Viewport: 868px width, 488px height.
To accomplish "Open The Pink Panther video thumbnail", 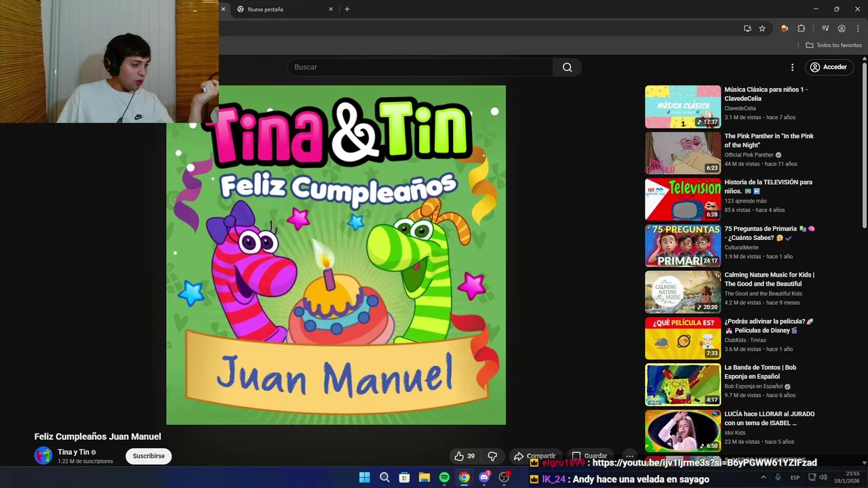I will point(683,153).
